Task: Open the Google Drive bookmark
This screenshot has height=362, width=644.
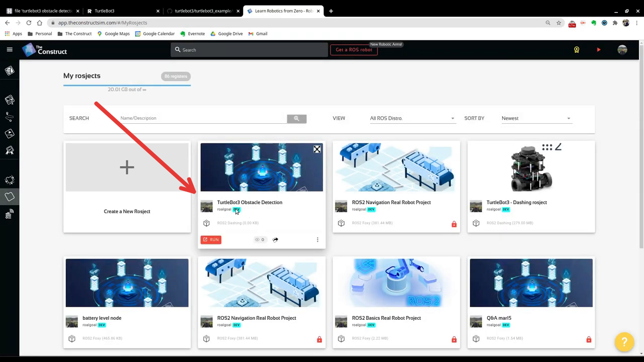Action: pyautogui.click(x=226, y=34)
